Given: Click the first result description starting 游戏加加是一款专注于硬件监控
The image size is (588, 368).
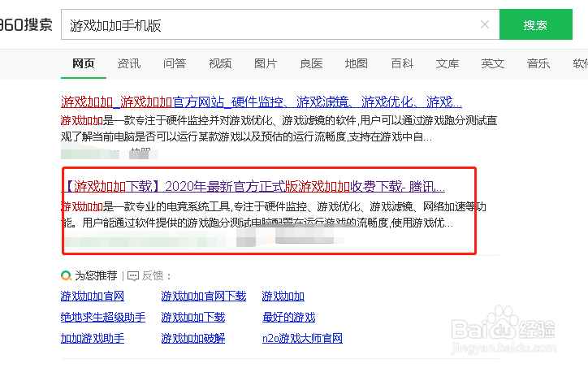Looking at the screenshot, I should (x=279, y=128).
